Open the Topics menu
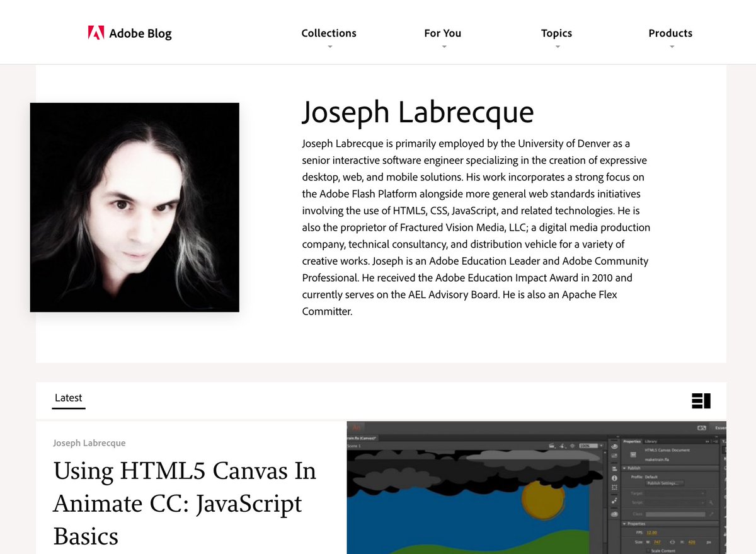The image size is (756, 554). click(557, 33)
